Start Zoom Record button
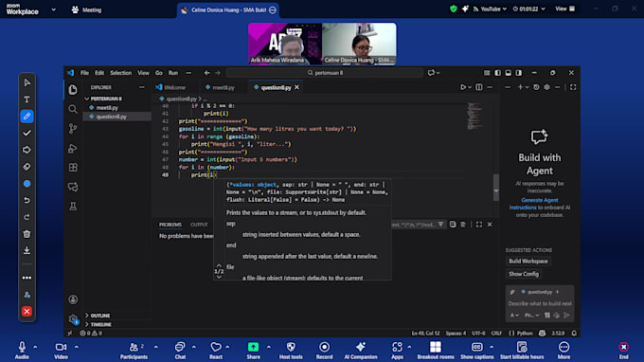This screenshot has width=644, height=362. (x=324, y=351)
